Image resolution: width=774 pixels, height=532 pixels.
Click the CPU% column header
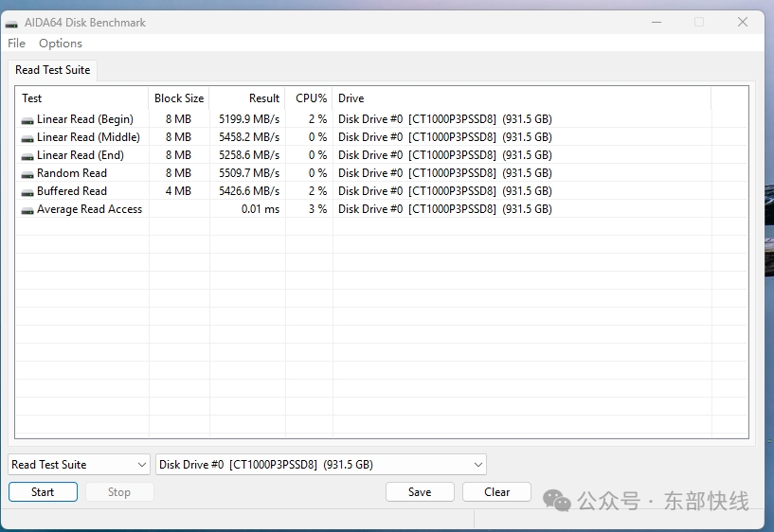click(x=309, y=98)
